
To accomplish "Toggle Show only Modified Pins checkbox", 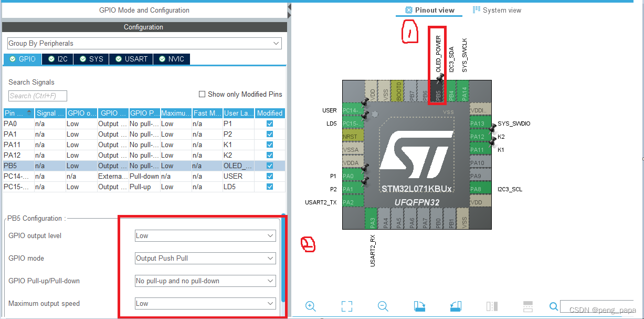I will tap(202, 94).
